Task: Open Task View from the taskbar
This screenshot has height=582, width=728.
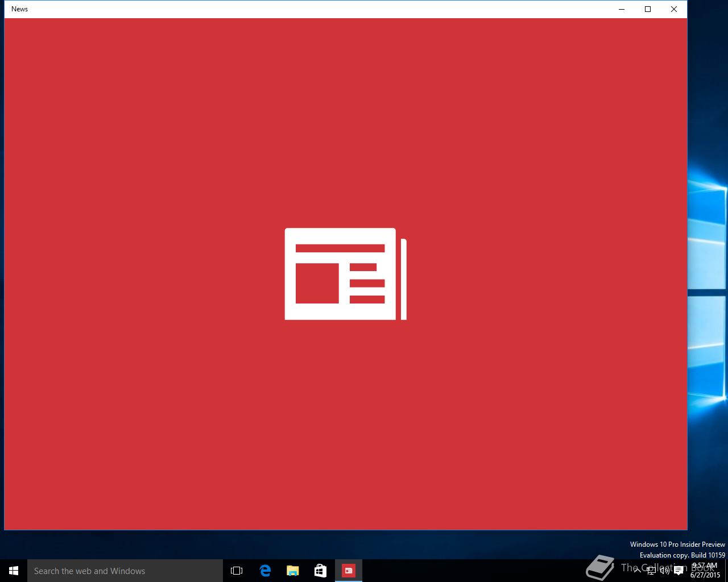Action: [237, 571]
